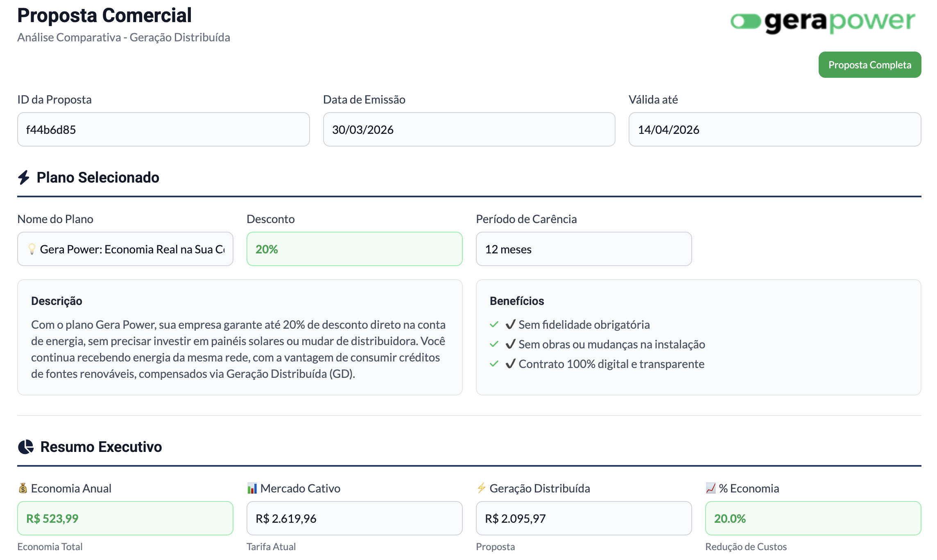Click green check beside Sem obras ou mudanças
This screenshot has width=937, height=560.
494,344
